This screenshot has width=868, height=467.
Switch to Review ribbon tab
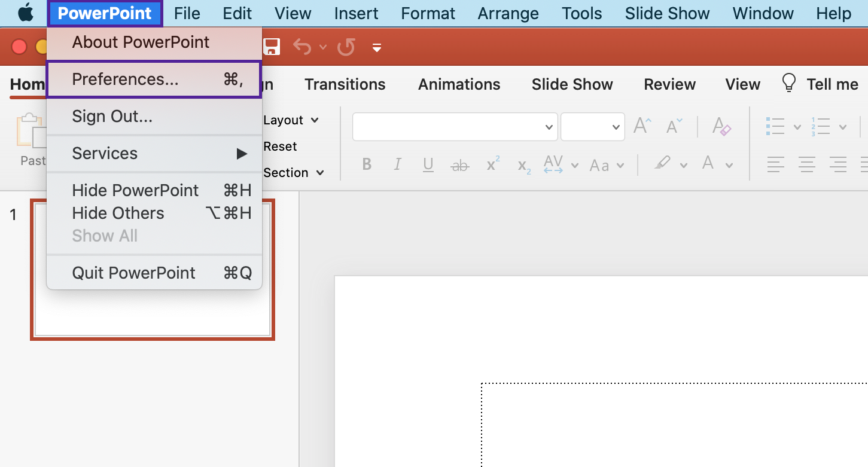point(670,84)
